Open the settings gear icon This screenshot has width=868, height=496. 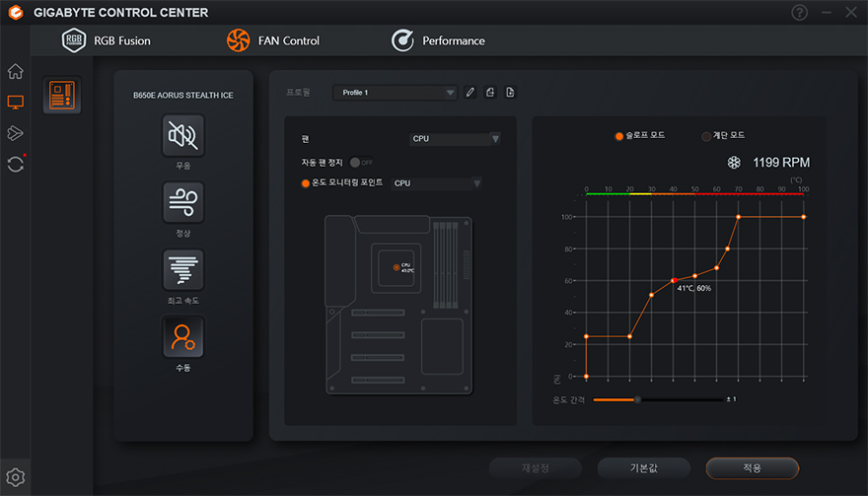(x=15, y=476)
